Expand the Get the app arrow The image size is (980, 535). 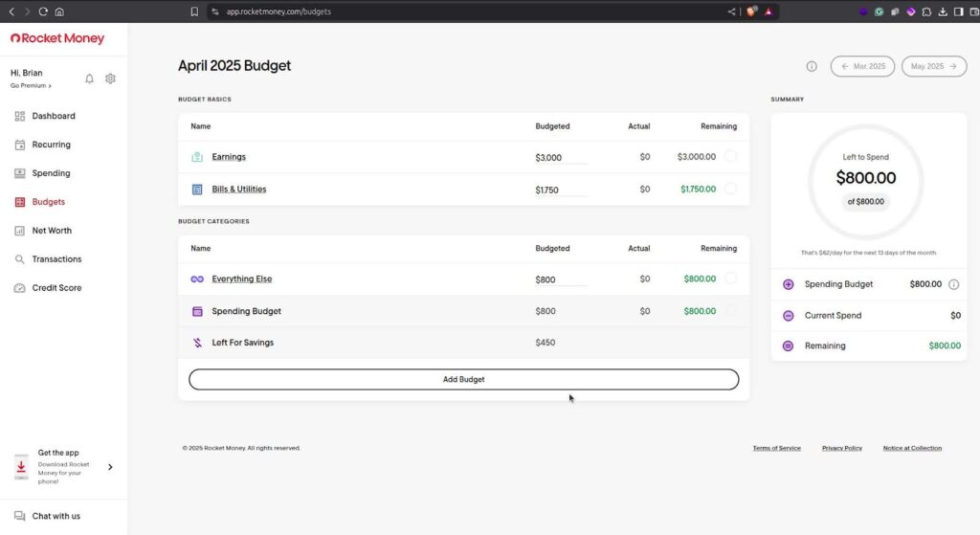click(110, 467)
